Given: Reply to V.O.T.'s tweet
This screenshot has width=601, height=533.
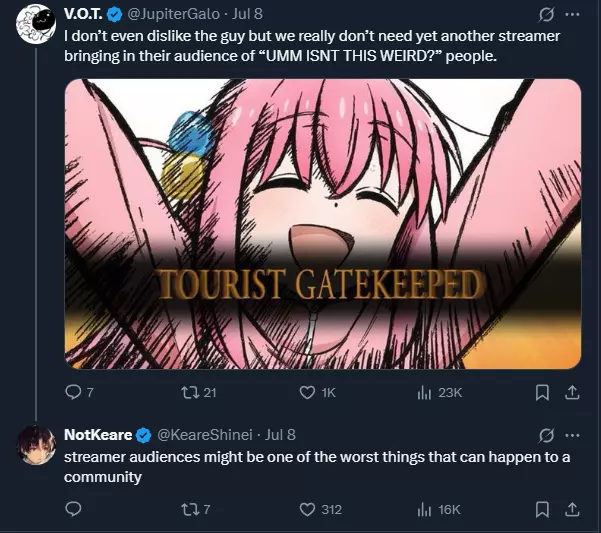Looking at the screenshot, I should (x=73, y=392).
